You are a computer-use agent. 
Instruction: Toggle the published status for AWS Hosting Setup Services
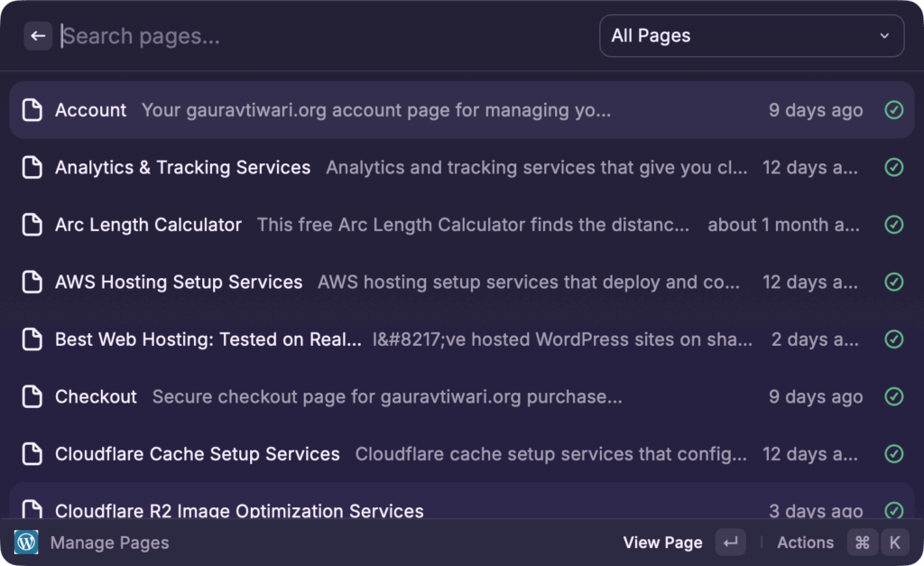click(893, 282)
